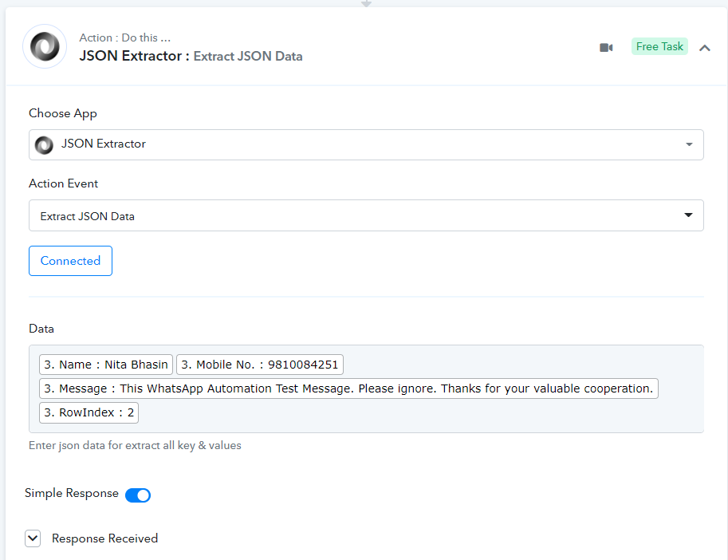Click the small JSON Extractor icon in Choose App
This screenshot has width=728, height=560.
point(44,144)
